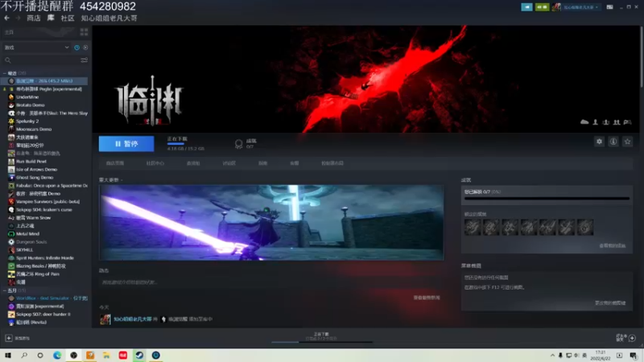Screen dimensions: 644x362
Task: Open the 商店页面 store page tab
Action: click(x=115, y=163)
